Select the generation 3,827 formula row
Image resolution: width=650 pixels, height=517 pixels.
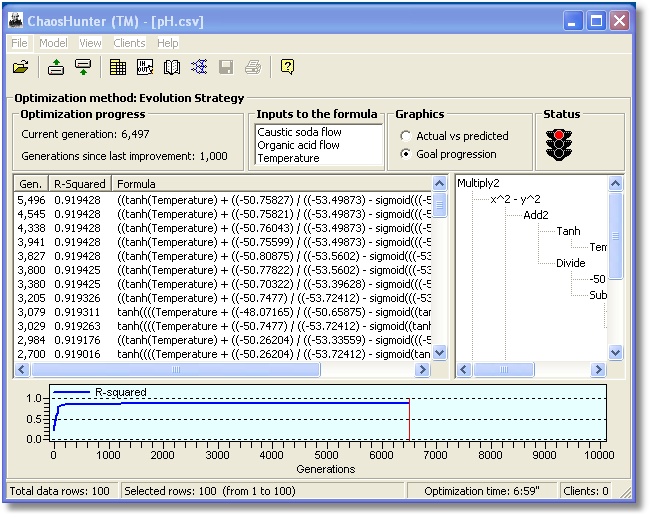[x=223, y=256]
